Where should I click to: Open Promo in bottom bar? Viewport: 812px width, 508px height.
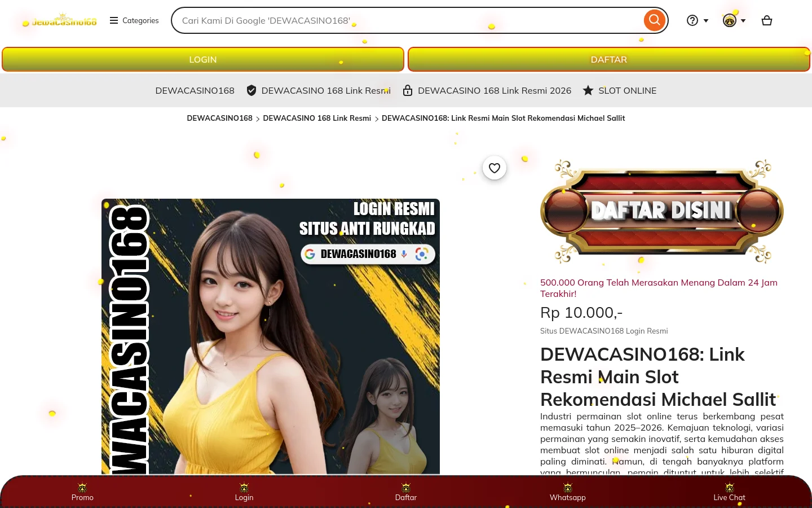pyautogui.click(x=82, y=492)
